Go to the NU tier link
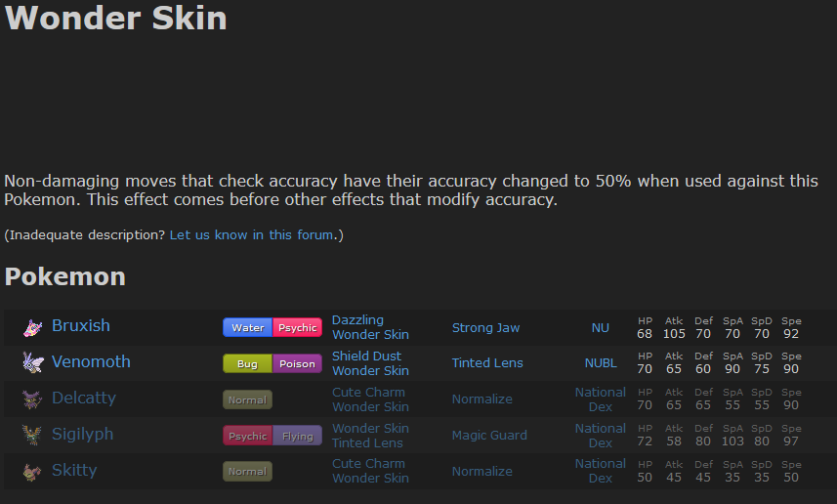The image size is (837, 504). tap(600, 328)
